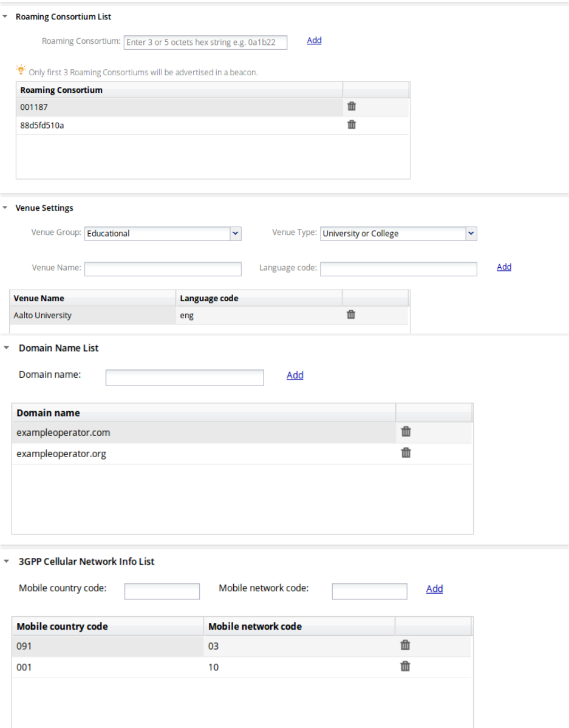Click Add link next to Roaming Consortium field
569x728 pixels.
tap(314, 41)
